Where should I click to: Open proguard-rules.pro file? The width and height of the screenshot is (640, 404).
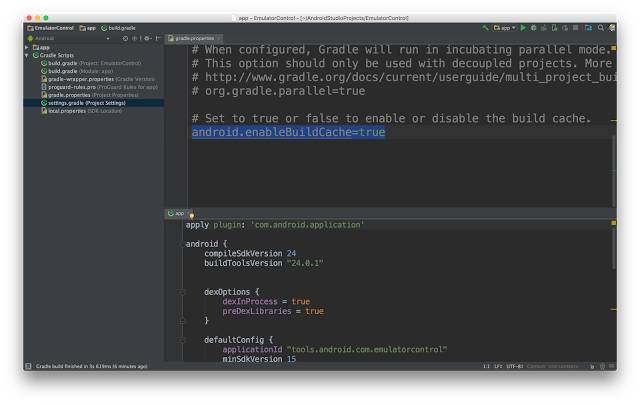coord(99,87)
